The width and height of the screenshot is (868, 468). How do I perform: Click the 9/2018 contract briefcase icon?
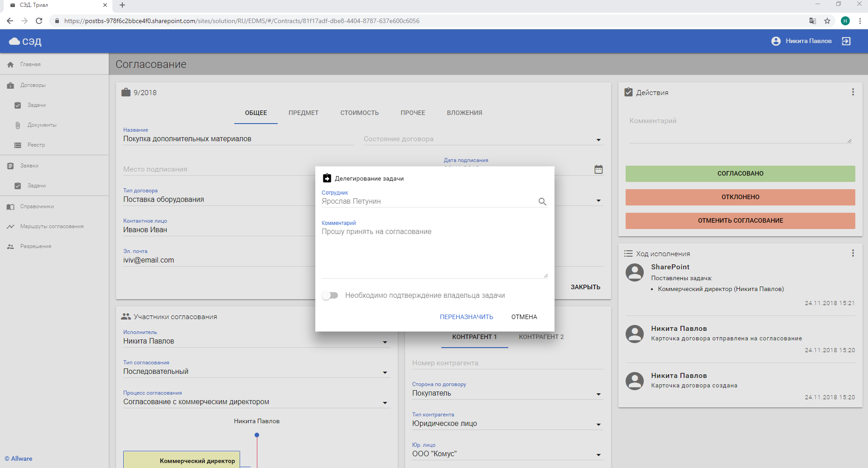coord(125,92)
